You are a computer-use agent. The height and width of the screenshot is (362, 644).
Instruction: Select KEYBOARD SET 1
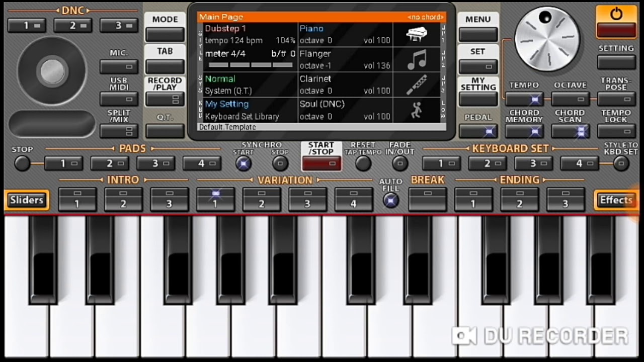[441, 163]
